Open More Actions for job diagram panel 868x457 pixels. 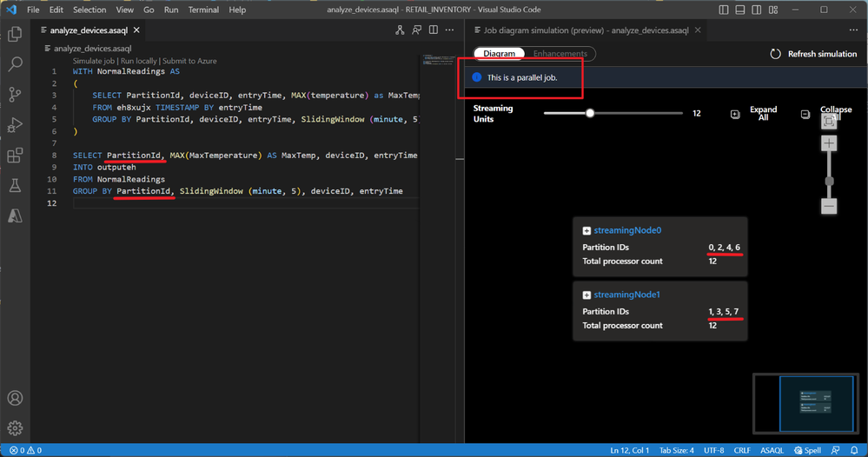853,30
